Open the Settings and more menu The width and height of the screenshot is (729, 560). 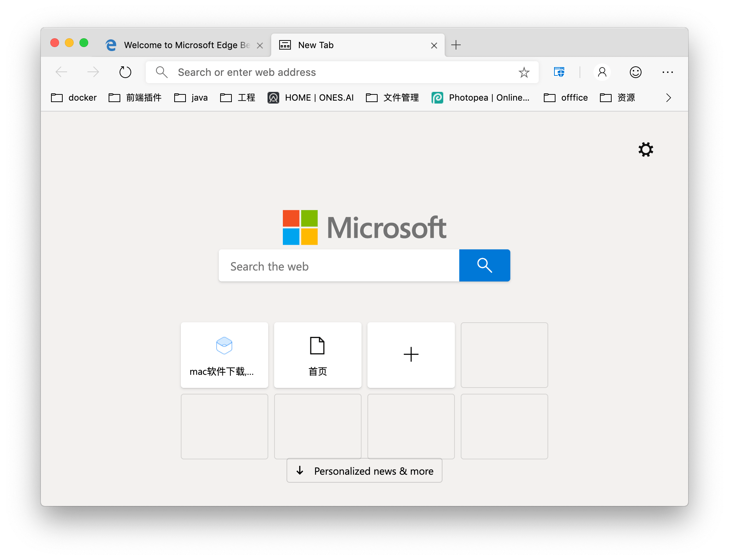[668, 72]
